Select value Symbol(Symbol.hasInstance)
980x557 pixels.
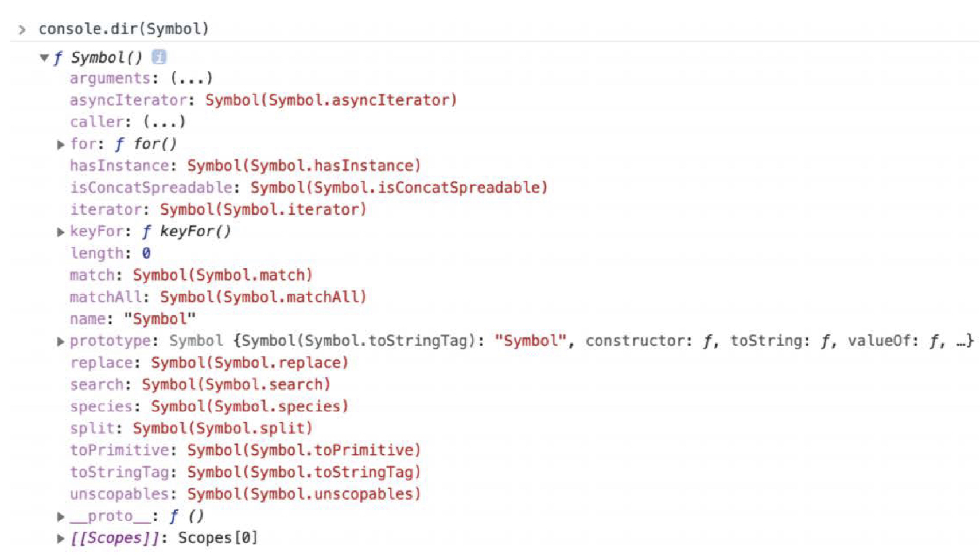pyautogui.click(x=304, y=166)
